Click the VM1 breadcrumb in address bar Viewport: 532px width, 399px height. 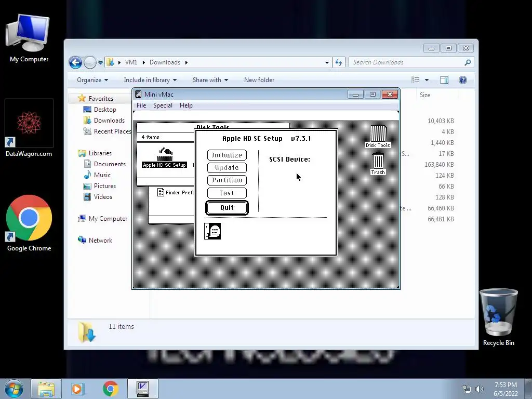131,62
